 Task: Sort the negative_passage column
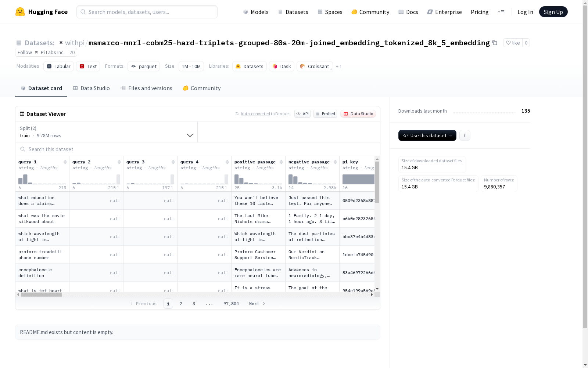tap(335, 162)
